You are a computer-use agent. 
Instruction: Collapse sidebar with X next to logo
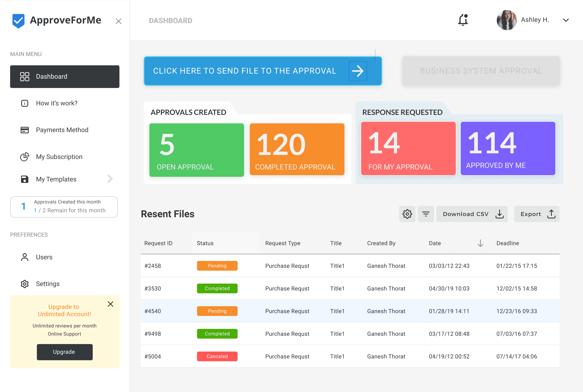(119, 21)
